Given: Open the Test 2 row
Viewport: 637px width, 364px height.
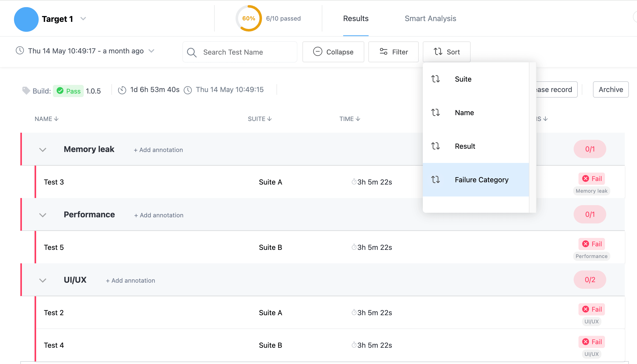Looking at the screenshot, I should click(x=330, y=313).
